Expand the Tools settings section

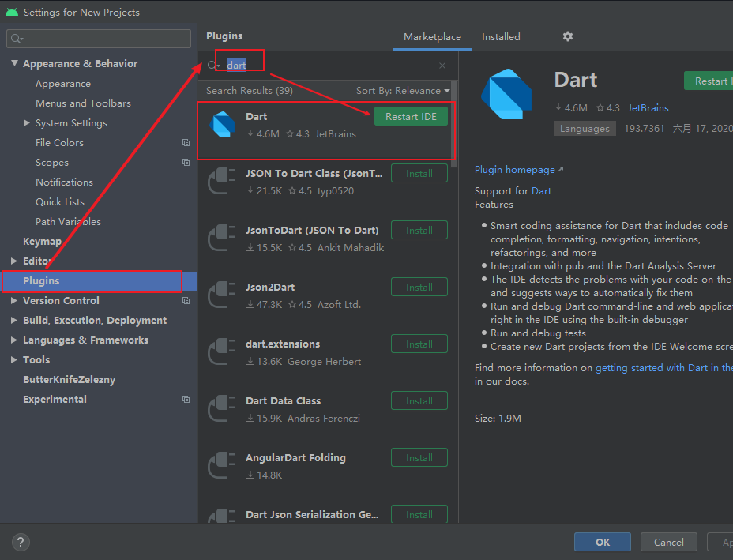[x=14, y=359]
